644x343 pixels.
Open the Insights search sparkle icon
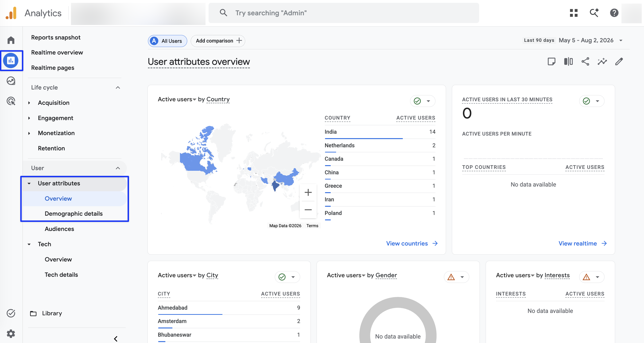[594, 13]
